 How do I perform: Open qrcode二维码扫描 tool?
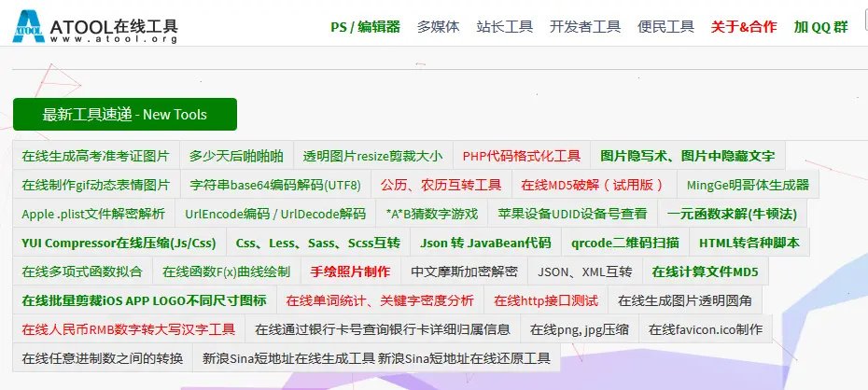tap(625, 243)
